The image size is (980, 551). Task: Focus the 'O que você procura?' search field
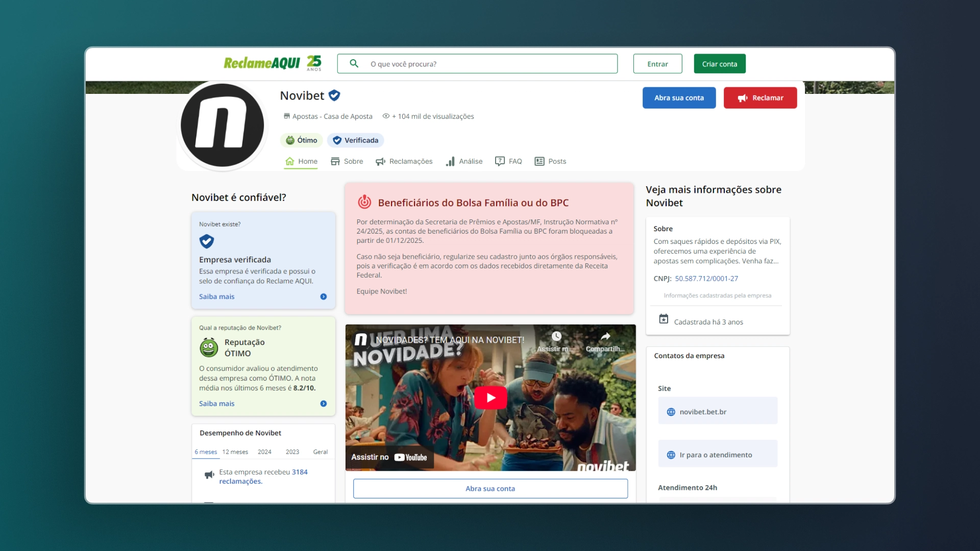tap(477, 64)
